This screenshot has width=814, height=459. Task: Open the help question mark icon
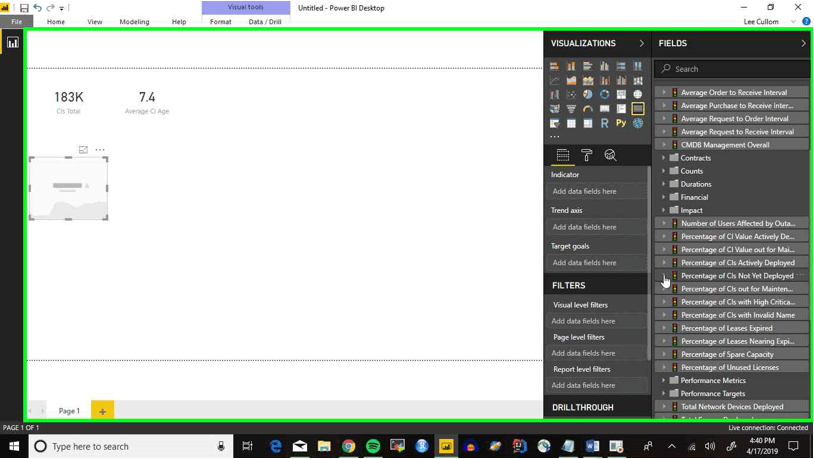click(806, 21)
